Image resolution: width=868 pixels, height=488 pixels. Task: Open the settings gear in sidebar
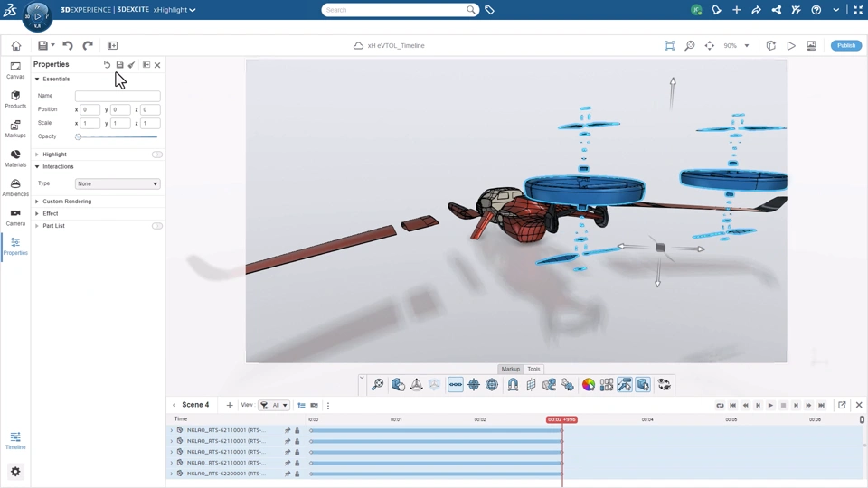pyautogui.click(x=15, y=472)
